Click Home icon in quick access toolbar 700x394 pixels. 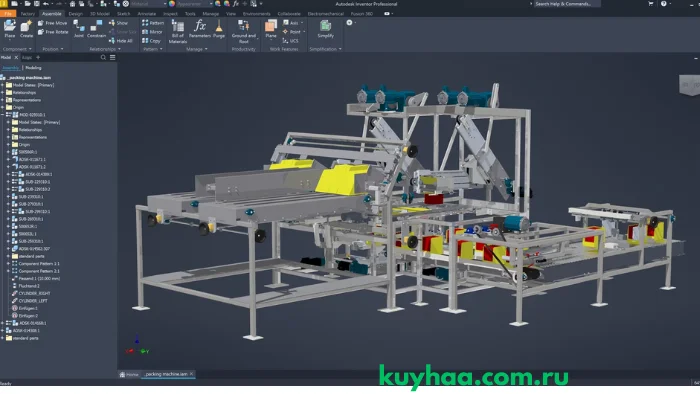72,4
